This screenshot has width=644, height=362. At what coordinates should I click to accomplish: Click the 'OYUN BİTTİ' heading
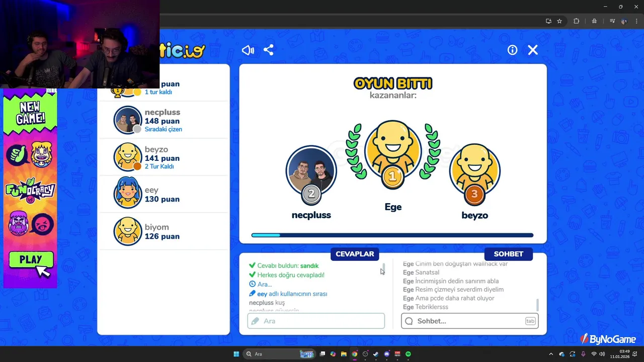click(393, 83)
